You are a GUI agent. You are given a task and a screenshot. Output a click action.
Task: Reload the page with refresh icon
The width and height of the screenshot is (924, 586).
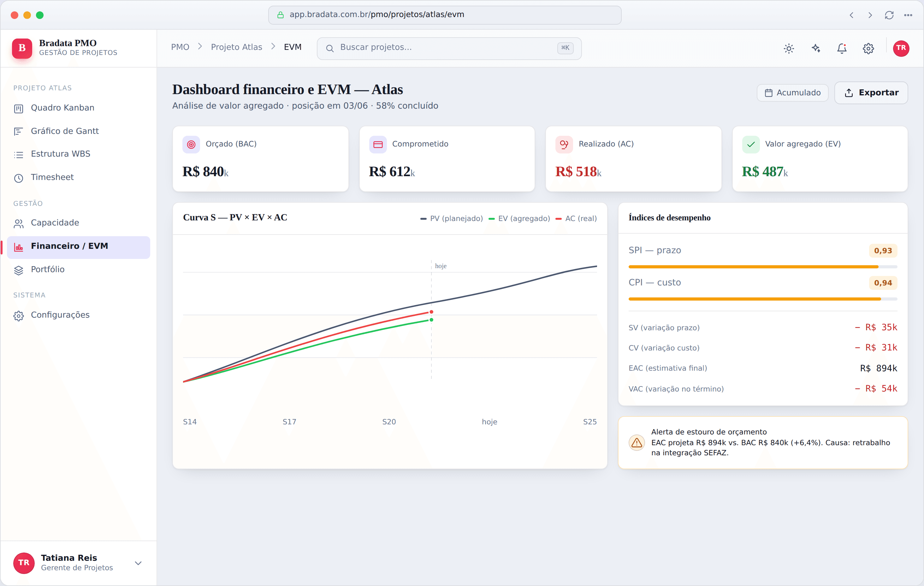pyautogui.click(x=889, y=15)
